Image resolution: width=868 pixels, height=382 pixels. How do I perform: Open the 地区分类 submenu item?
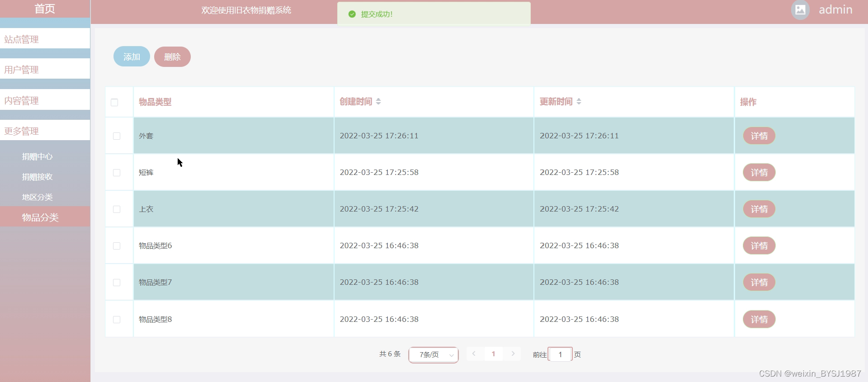[x=45, y=197]
